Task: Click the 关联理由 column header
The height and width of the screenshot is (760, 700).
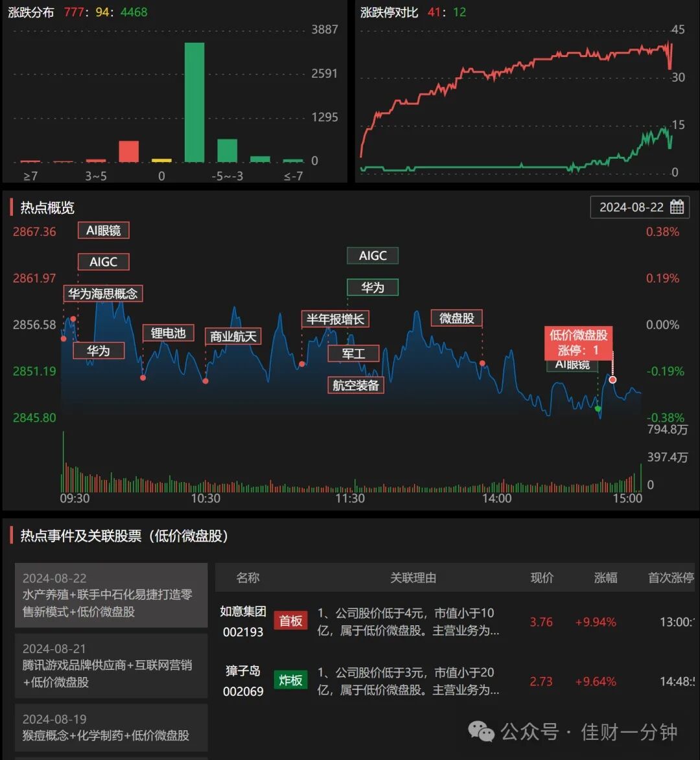Action: pos(413,577)
